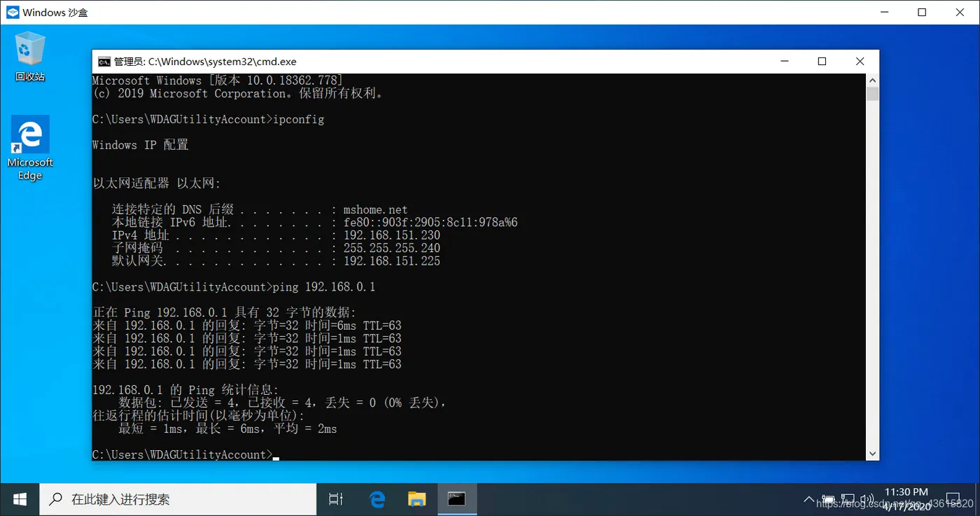Screen dimensions: 980x516
Task: Minimize the cmd.exe window
Action: (785, 62)
